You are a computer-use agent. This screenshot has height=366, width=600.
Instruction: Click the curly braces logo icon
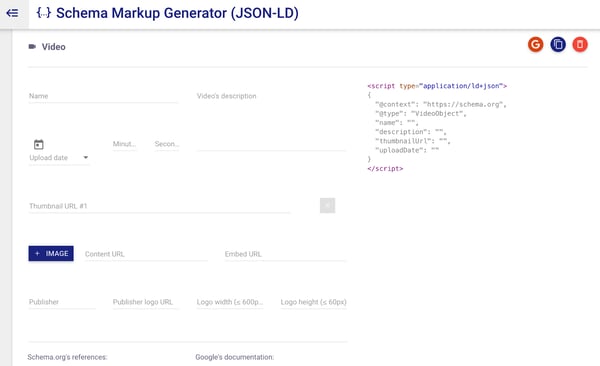[x=44, y=13]
